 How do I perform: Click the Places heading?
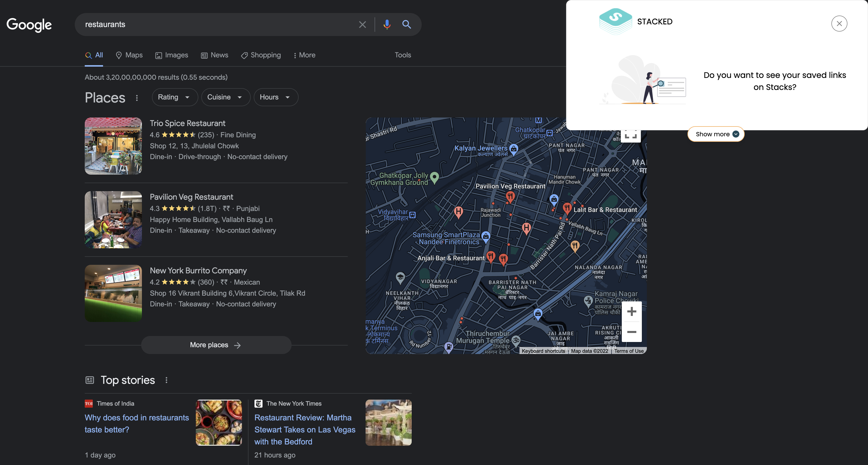point(105,98)
